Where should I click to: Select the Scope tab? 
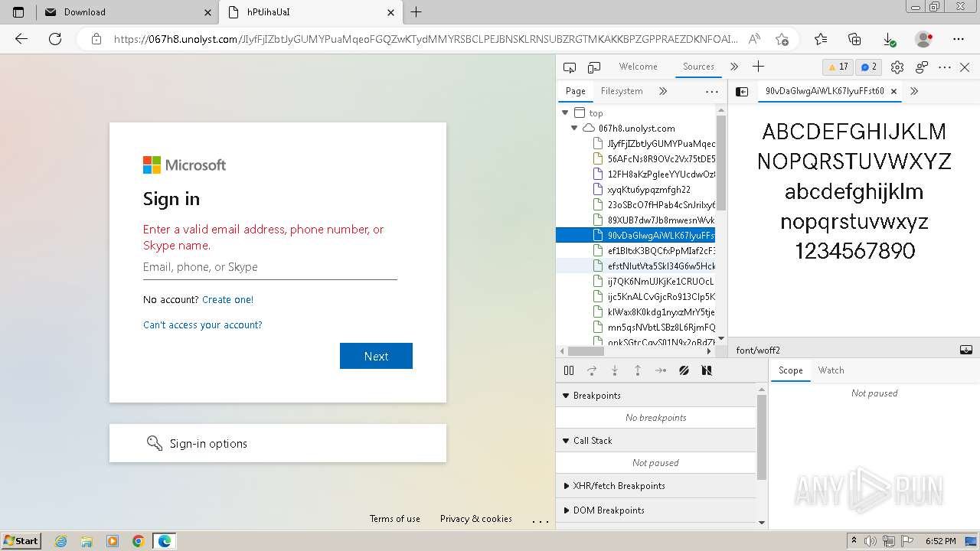790,370
